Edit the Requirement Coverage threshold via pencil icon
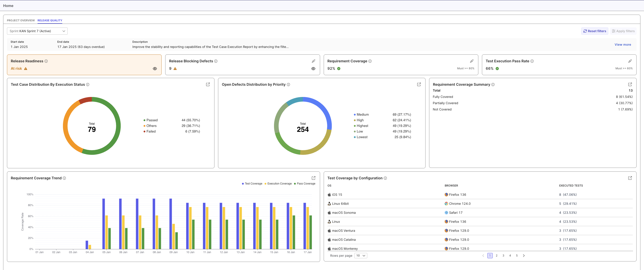The height and width of the screenshot is (270, 644). [472, 61]
